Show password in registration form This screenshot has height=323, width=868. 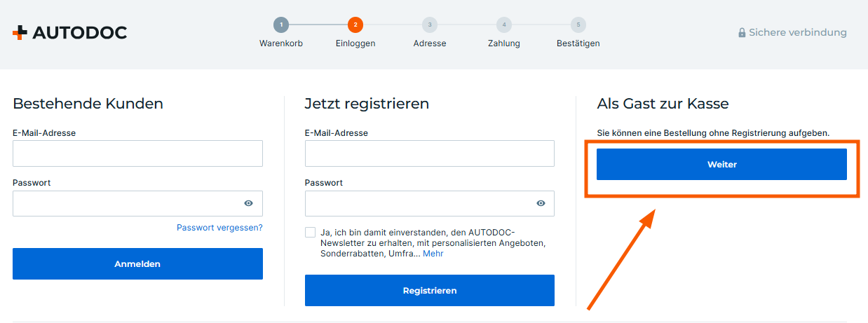541,203
